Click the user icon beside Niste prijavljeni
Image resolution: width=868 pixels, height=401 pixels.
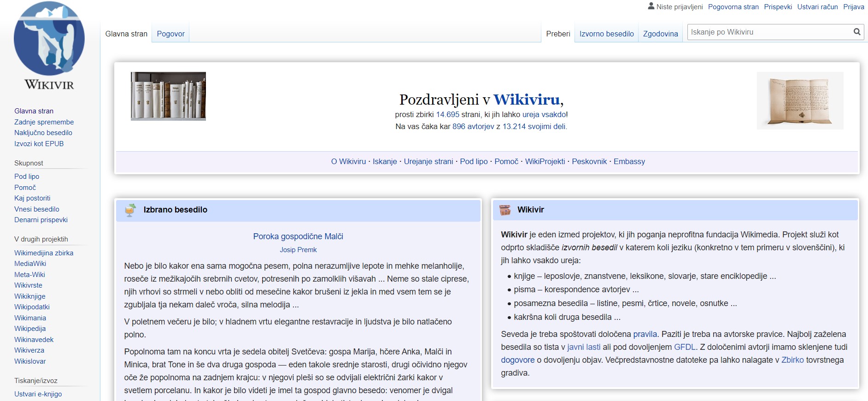point(651,6)
